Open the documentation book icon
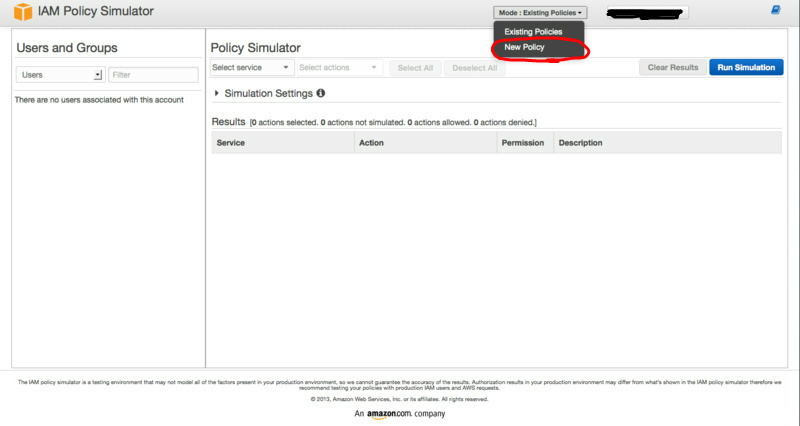 (776, 10)
